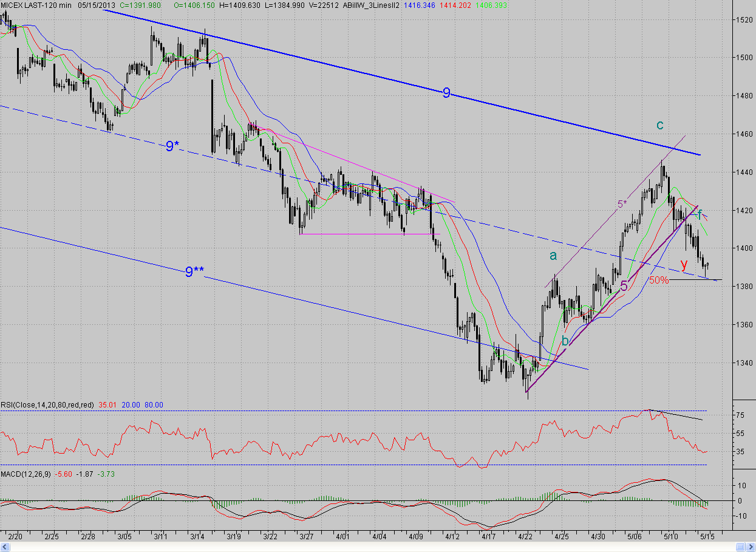The height and width of the screenshot is (552, 756).
Task: Click the 2/28 date axis label
Action: pyautogui.click(x=89, y=537)
